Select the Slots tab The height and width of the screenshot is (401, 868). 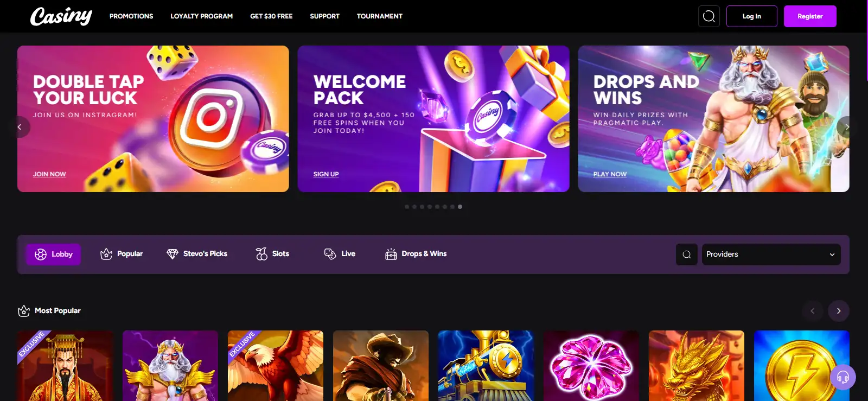pyautogui.click(x=272, y=254)
